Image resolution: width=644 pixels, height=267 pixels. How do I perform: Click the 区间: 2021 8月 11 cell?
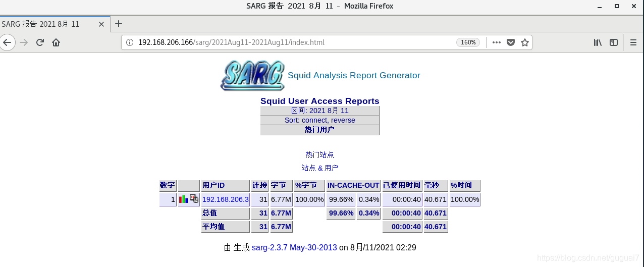click(x=319, y=111)
